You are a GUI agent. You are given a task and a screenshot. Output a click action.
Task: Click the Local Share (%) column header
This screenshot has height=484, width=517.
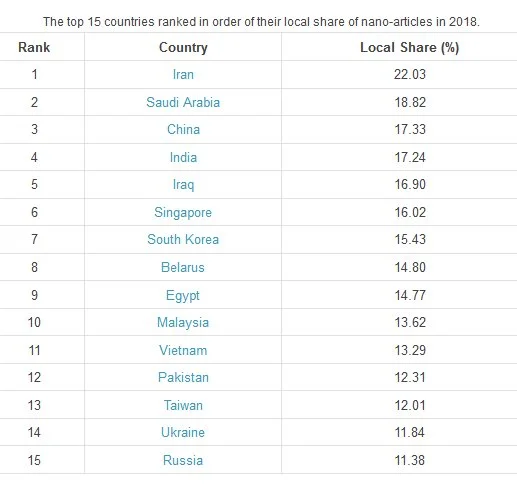pyautogui.click(x=410, y=47)
